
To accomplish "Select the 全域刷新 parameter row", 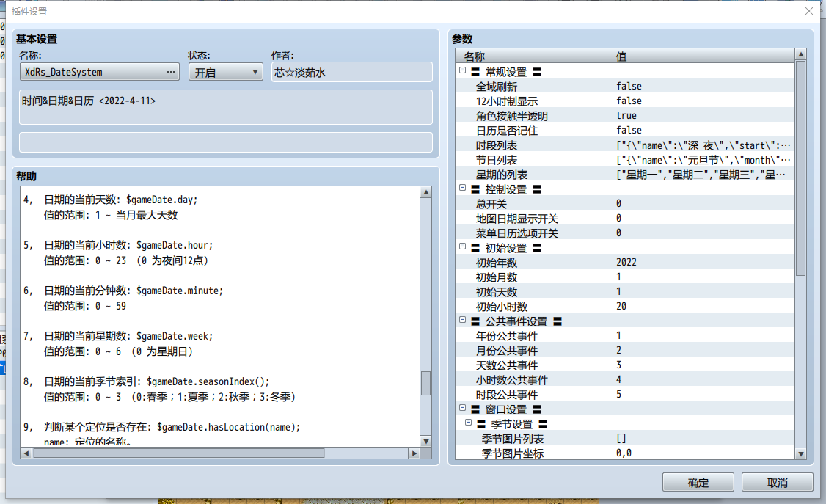I will click(625, 87).
